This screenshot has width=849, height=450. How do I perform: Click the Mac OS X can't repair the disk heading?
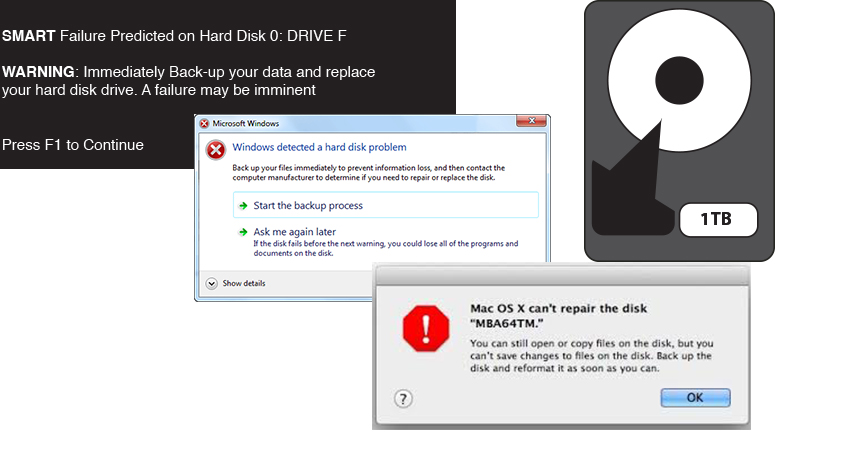click(x=558, y=316)
